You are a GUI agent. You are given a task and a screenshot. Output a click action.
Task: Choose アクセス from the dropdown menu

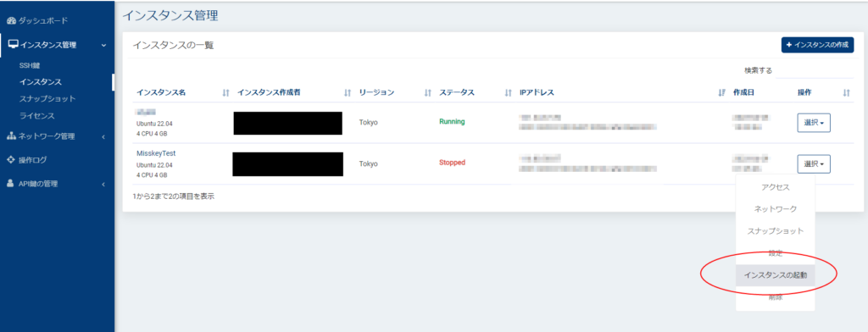775,187
